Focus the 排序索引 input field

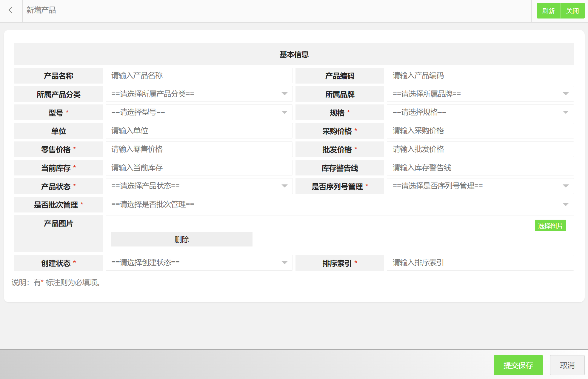click(x=480, y=263)
